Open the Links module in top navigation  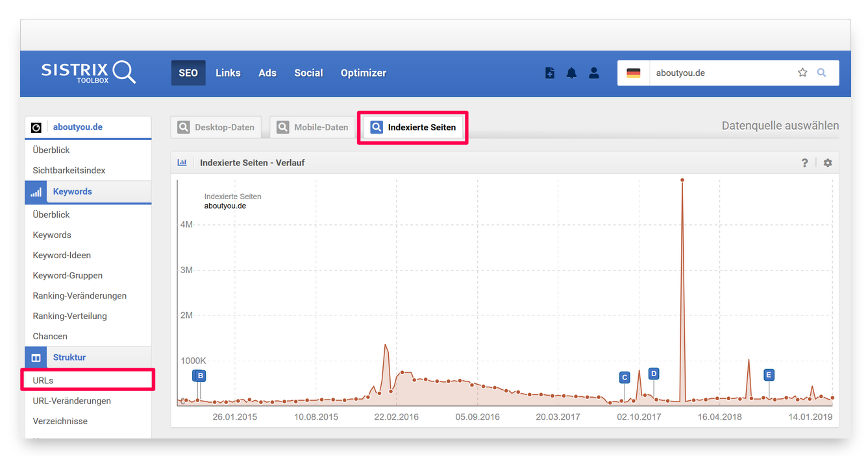point(228,73)
